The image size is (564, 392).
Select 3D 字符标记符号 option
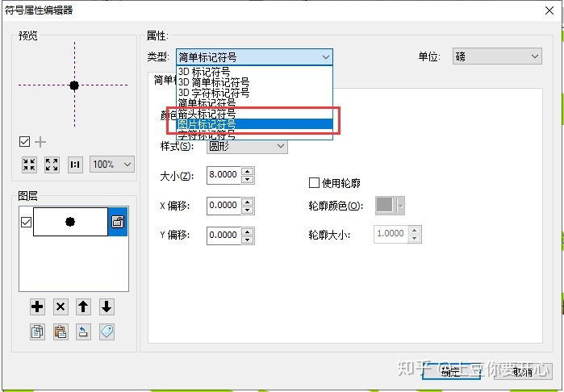pyautogui.click(x=255, y=93)
